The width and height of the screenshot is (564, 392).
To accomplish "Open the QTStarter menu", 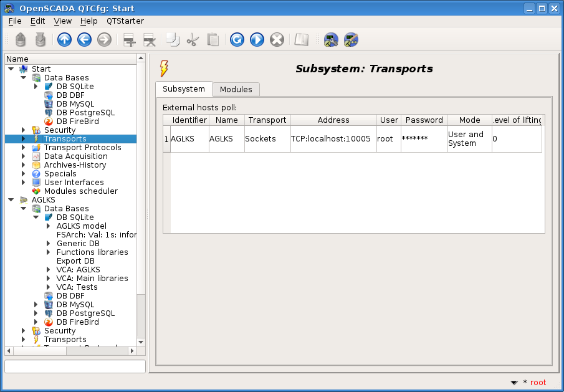I will click(125, 21).
